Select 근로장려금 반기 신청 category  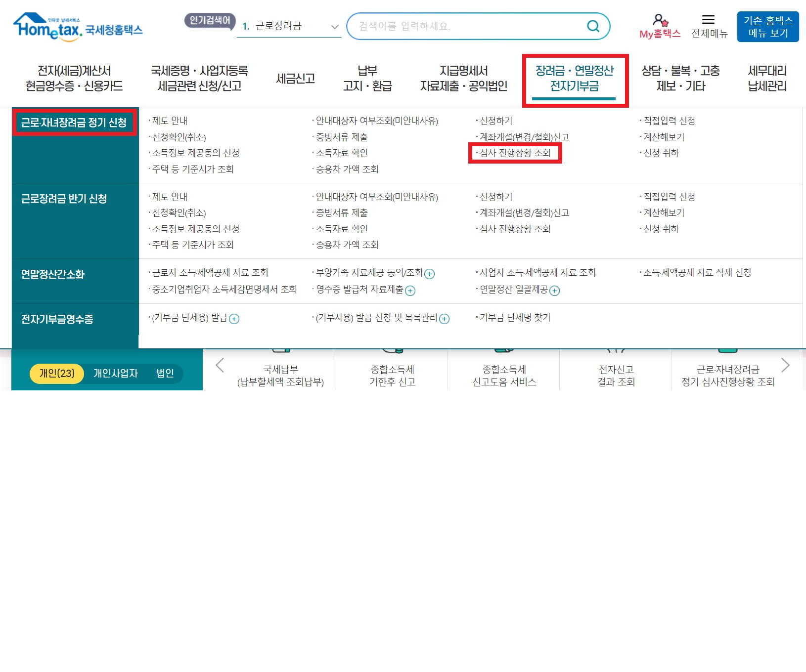point(64,199)
